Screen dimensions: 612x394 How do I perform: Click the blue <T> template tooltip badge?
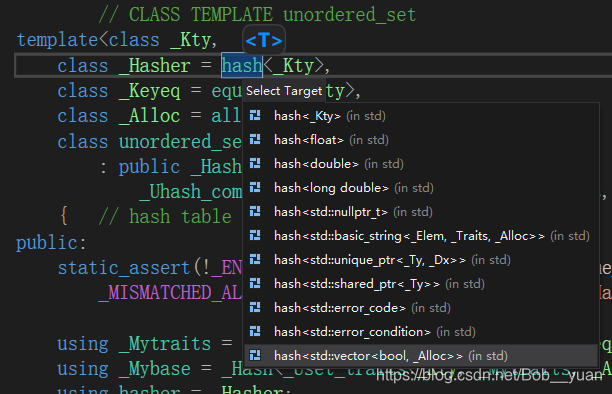[x=264, y=40]
